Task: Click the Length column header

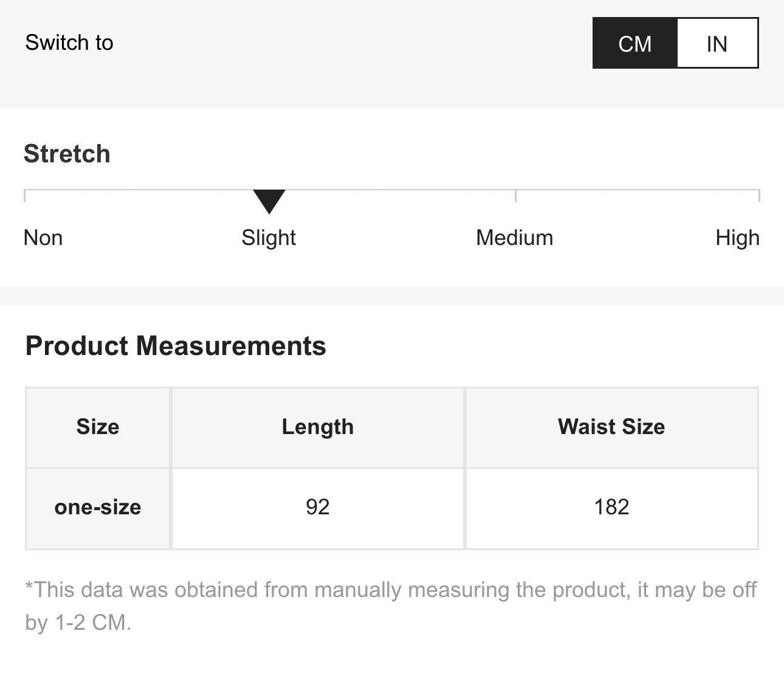Action: click(x=317, y=427)
